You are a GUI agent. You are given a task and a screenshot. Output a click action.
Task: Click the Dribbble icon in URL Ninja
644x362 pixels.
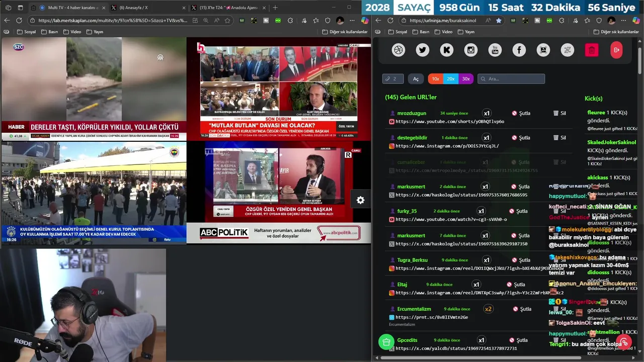398,50
